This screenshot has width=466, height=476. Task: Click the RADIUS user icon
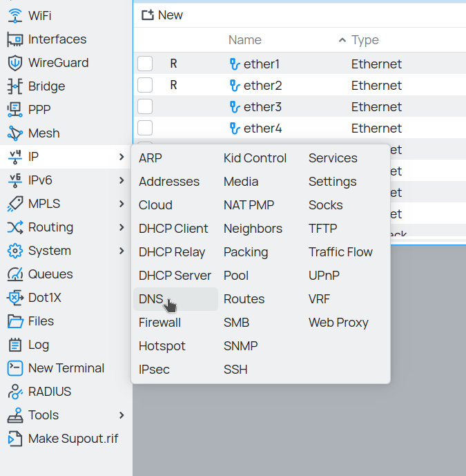point(15,392)
